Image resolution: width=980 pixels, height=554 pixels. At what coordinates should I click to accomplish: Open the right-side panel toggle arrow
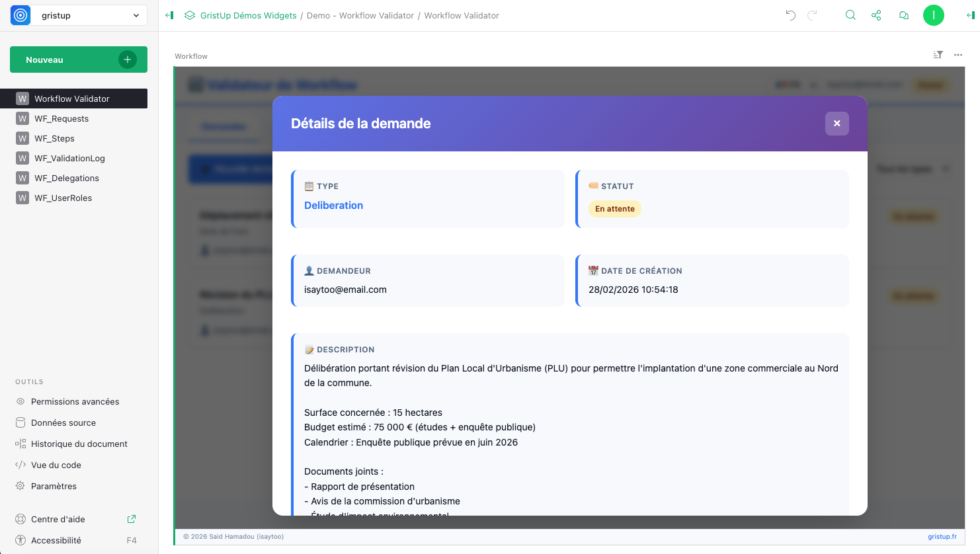point(970,15)
